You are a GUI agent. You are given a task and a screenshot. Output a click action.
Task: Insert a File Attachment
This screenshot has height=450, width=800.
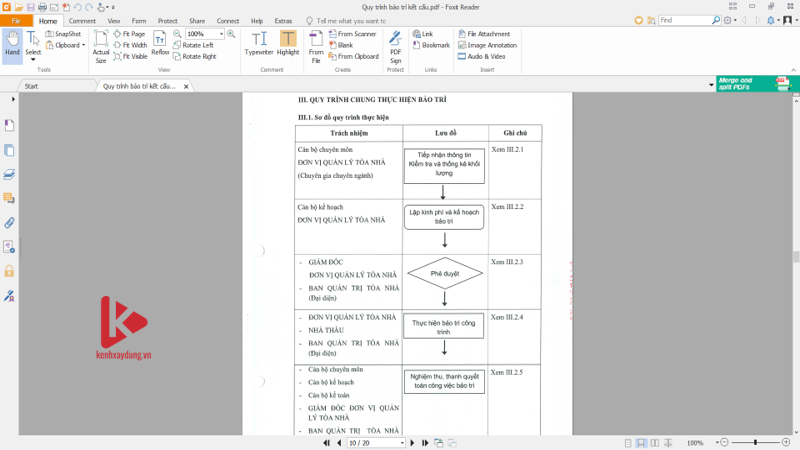[486, 34]
